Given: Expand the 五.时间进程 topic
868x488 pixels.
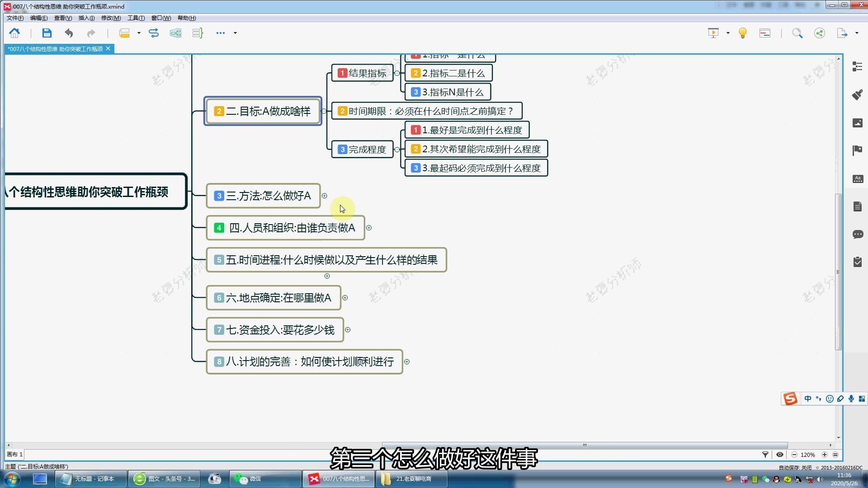Looking at the screenshot, I should pyautogui.click(x=327, y=276).
